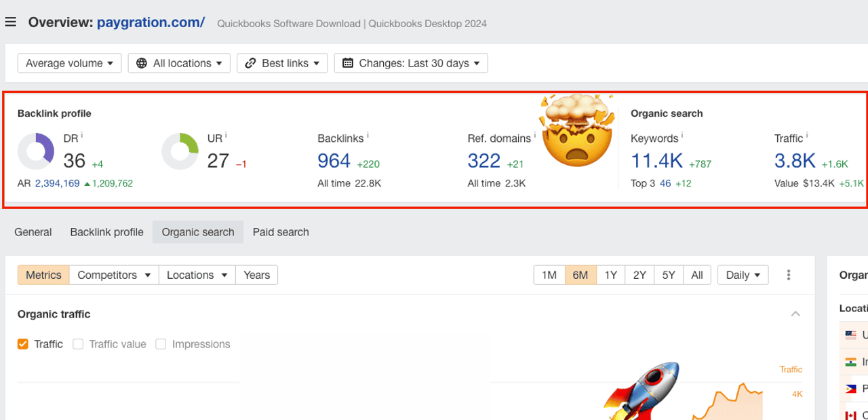This screenshot has height=420, width=868.
Task: Click the page title Quickbooks Software Download
Action: pyautogui.click(x=290, y=24)
